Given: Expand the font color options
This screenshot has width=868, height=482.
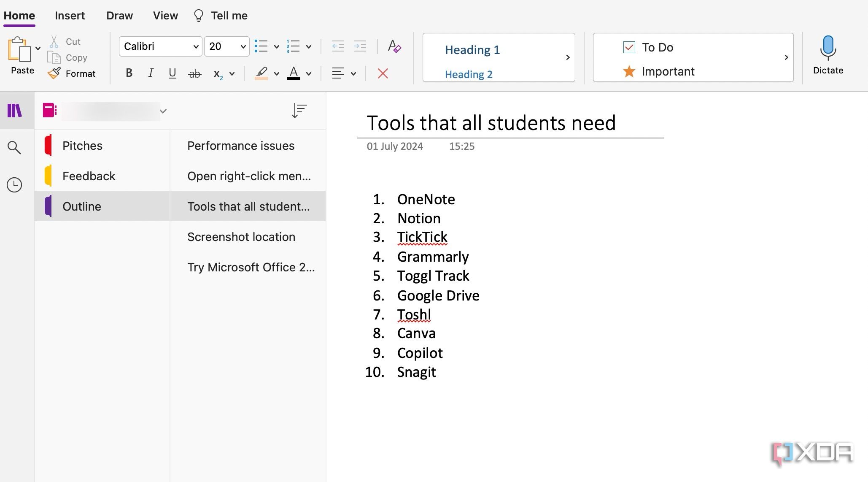Looking at the screenshot, I should 309,73.
